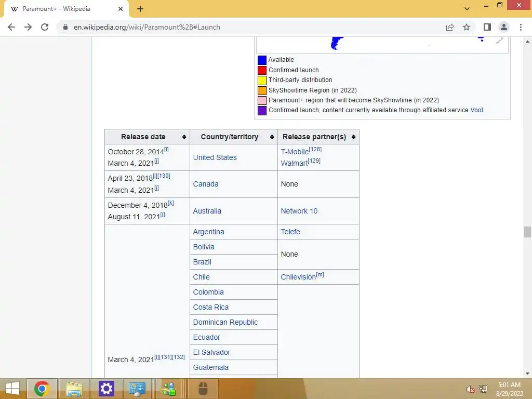Click the orange SkyShowtime Region swatch
The image size is (532, 399).
click(x=262, y=90)
